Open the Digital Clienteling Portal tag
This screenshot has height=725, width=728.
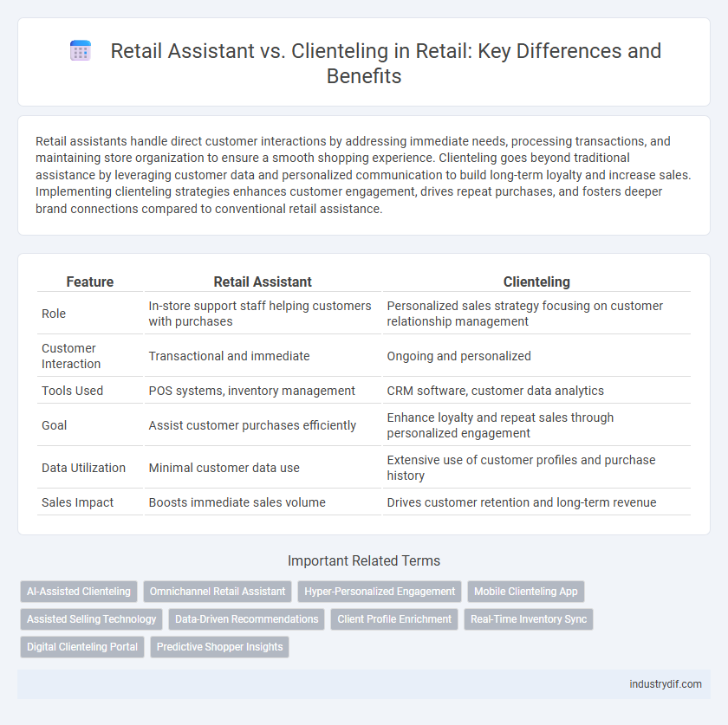pyautogui.click(x=82, y=647)
